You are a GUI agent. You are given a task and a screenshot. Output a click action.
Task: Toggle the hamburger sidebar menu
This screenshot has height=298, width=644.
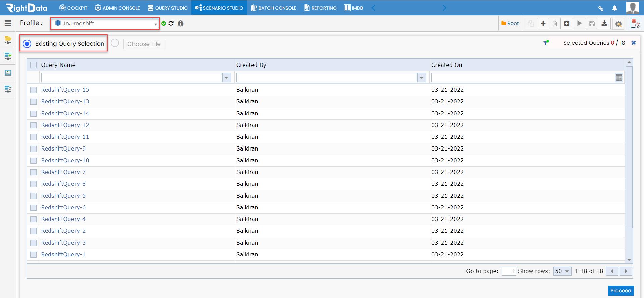[x=8, y=23]
